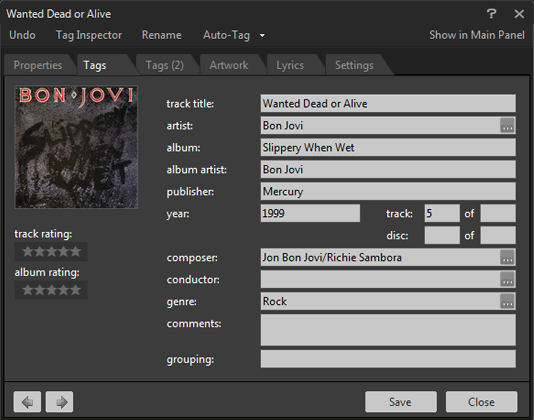534x420 pixels.
Task: Click Show in Main Panel
Action: click(477, 35)
